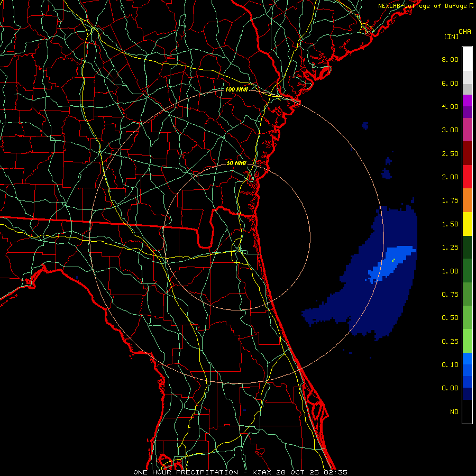Select the 2.50 legend value
Screen dimensions: 476x476
click(450, 153)
